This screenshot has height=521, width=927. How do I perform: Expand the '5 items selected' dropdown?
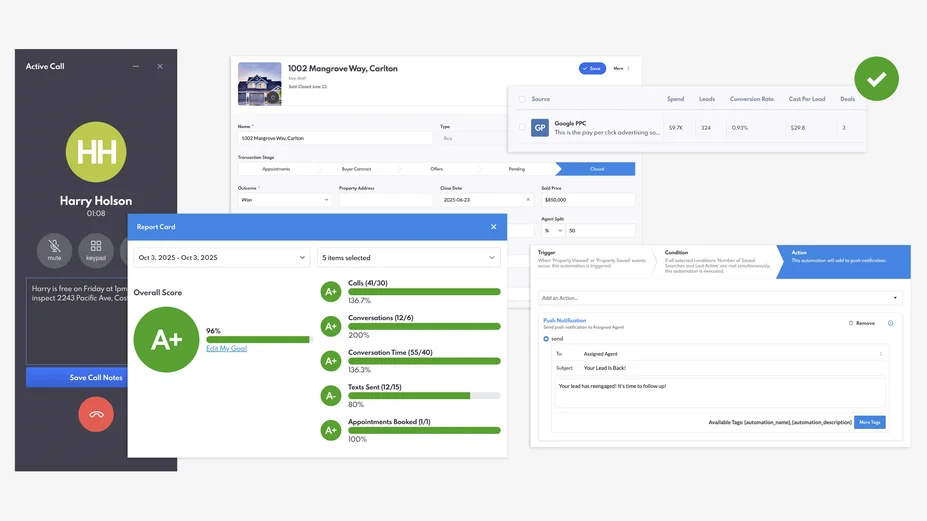pos(408,258)
